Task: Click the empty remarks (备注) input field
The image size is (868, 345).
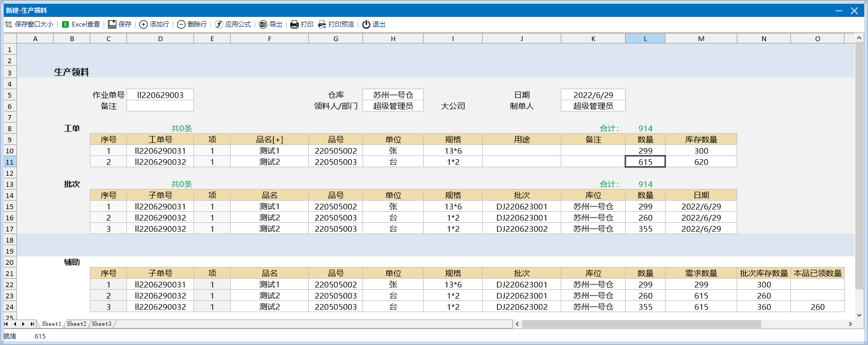Action: coord(160,106)
